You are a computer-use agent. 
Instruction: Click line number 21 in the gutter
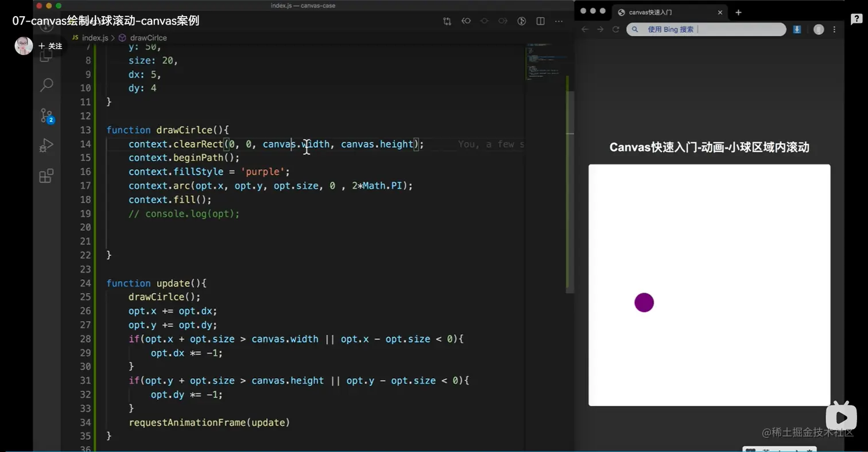(x=85, y=241)
